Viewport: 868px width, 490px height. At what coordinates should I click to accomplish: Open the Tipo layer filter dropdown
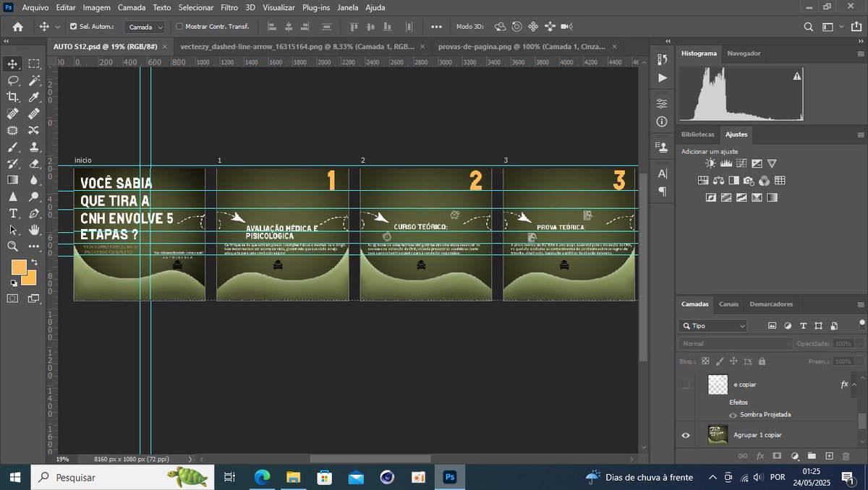(x=713, y=326)
